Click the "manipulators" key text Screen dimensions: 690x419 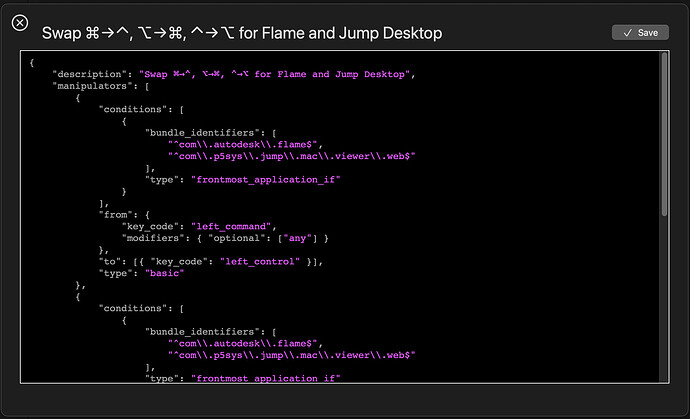point(95,86)
